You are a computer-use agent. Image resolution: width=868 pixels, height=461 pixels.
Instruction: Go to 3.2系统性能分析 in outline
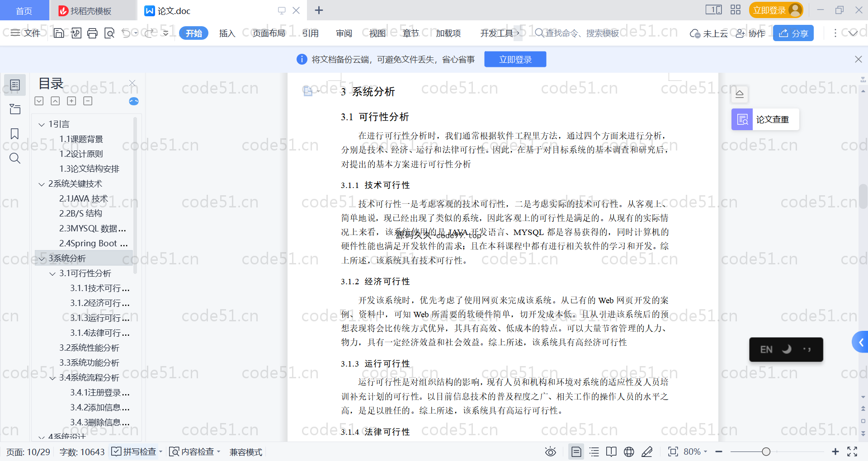tap(89, 348)
